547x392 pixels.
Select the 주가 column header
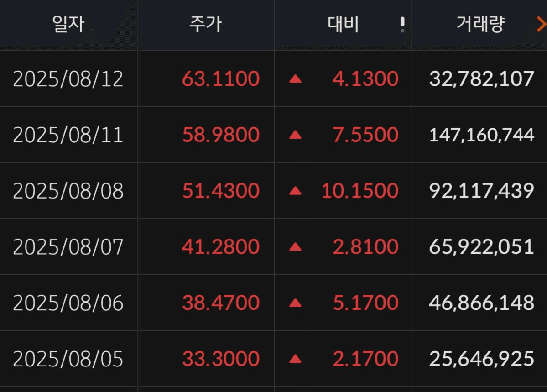(x=205, y=25)
